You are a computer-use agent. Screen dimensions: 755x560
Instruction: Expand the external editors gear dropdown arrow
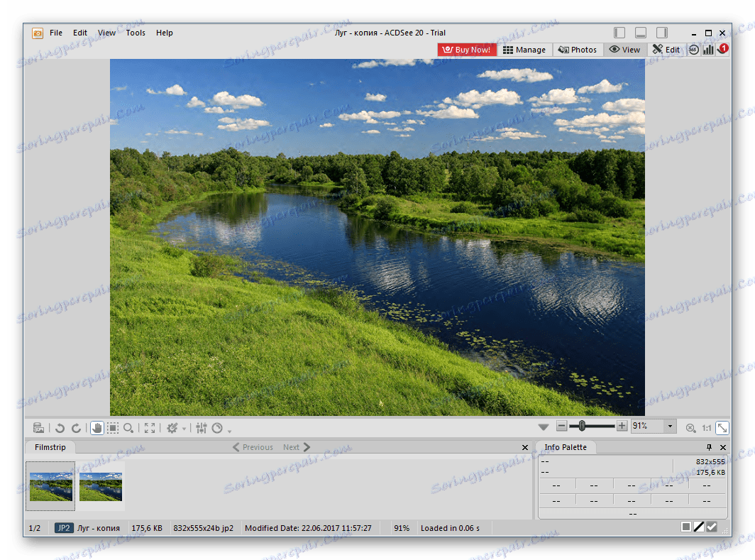(184, 429)
